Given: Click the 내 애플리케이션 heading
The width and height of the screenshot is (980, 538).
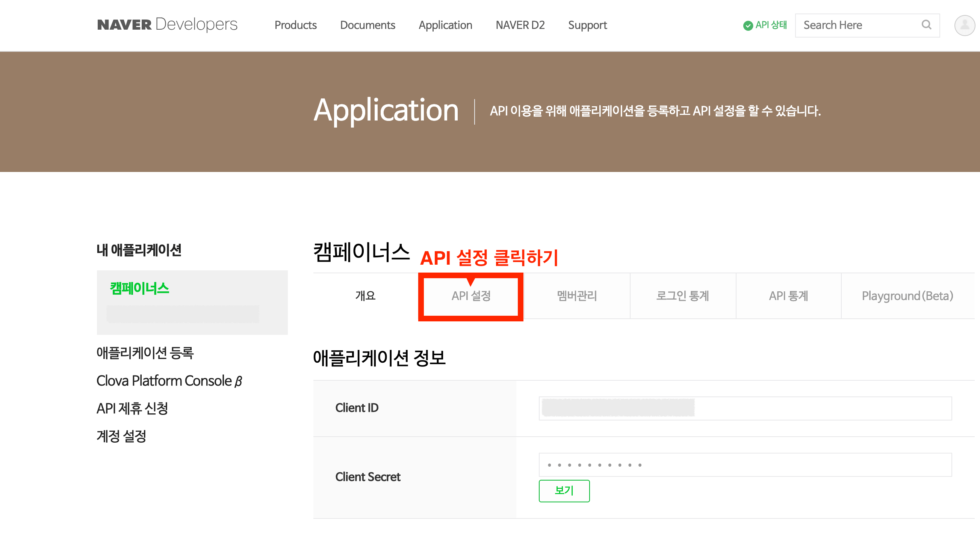Looking at the screenshot, I should [139, 250].
